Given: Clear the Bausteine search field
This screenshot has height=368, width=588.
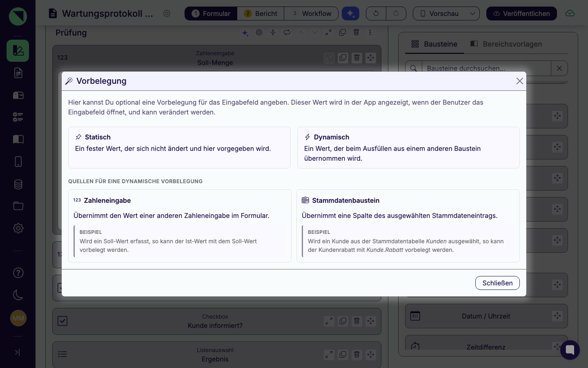Looking at the screenshot, I should 559,68.
